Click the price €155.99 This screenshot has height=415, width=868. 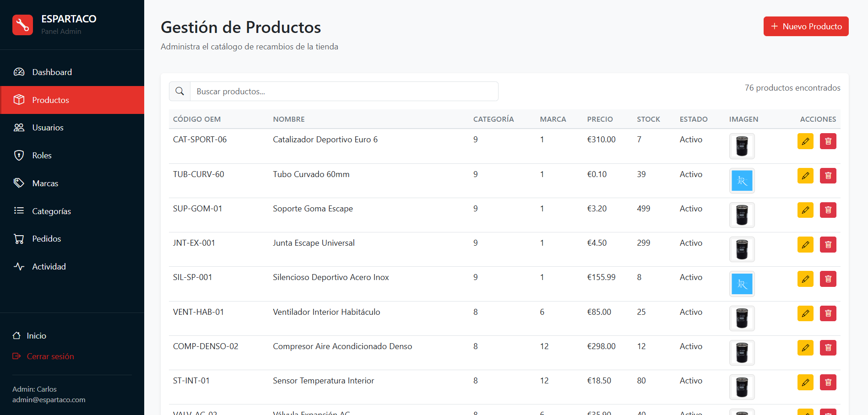coord(601,277)
